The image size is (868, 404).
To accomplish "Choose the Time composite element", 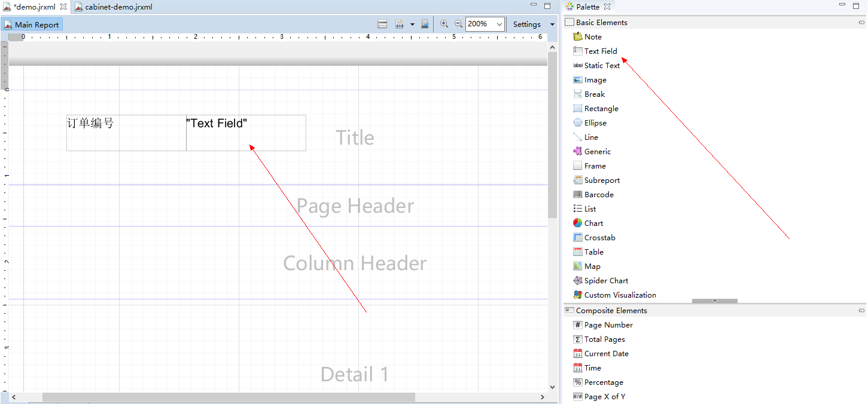I will point(587,368).
